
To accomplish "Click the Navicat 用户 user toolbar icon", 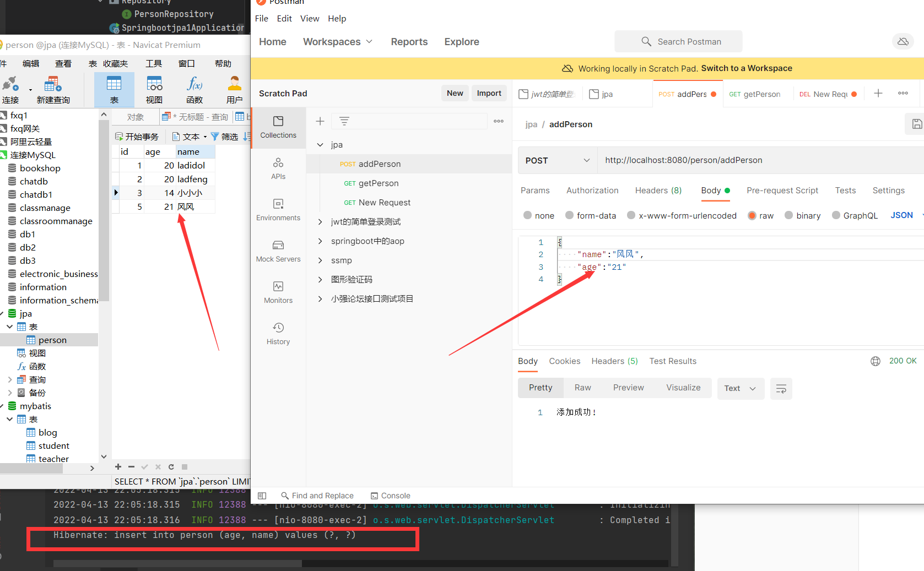I will click(235, 90).
